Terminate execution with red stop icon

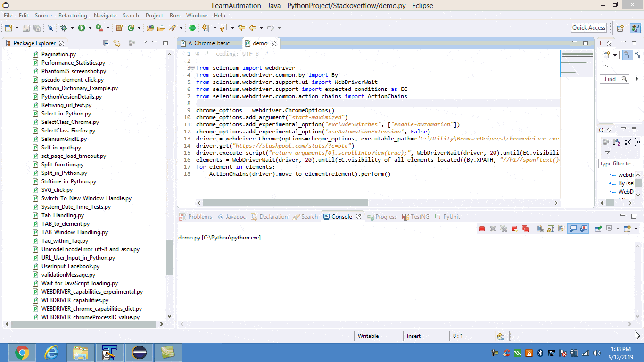pyautogui.click(x=482, y=229)
